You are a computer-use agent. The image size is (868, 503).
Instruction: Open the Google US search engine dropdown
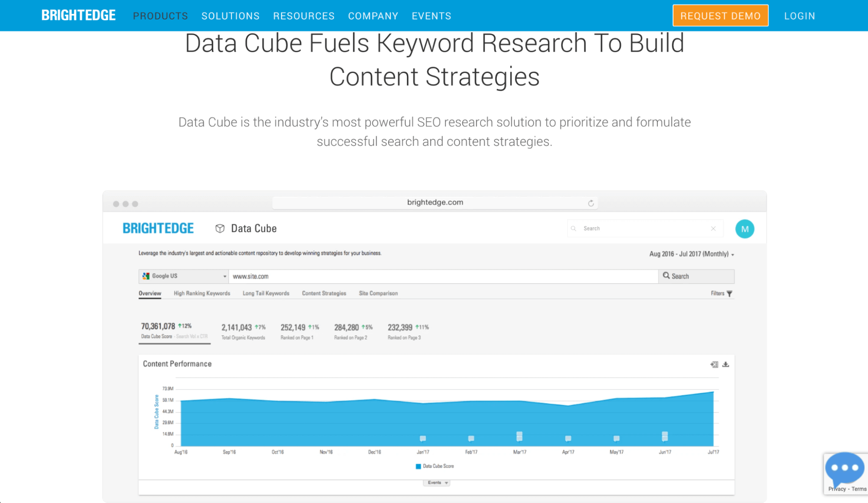tap(184, 276)
